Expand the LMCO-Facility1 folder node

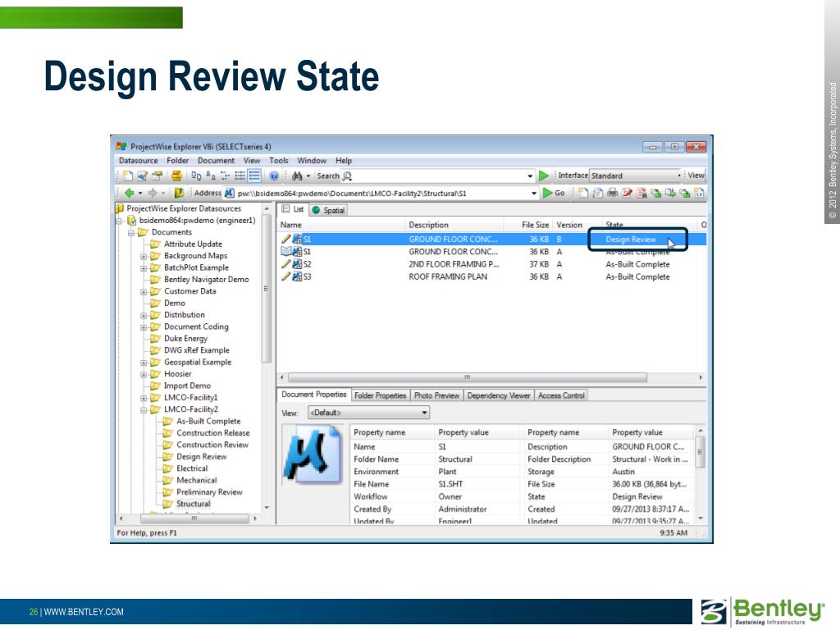[144, 398]
